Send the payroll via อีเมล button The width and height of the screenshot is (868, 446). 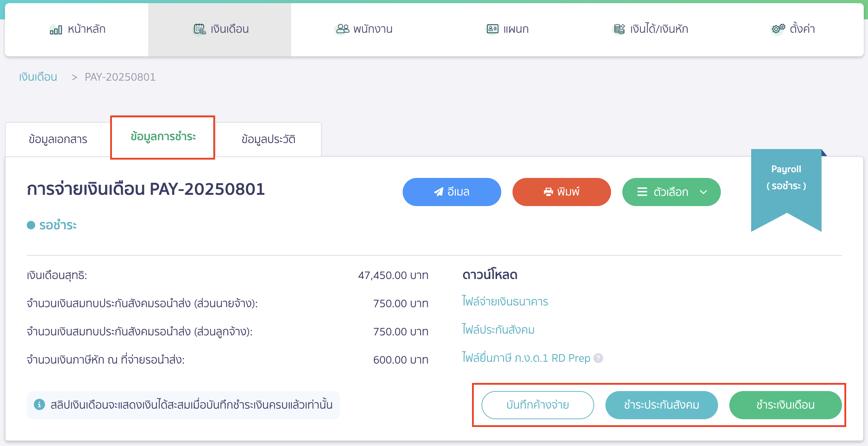[x=452, y=192]
